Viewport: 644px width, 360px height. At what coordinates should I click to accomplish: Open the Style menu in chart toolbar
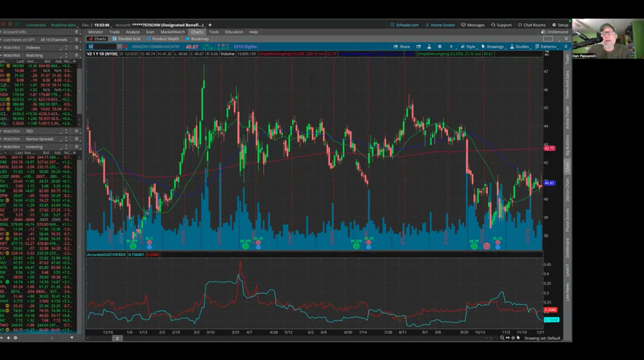(x=468, y=46)
